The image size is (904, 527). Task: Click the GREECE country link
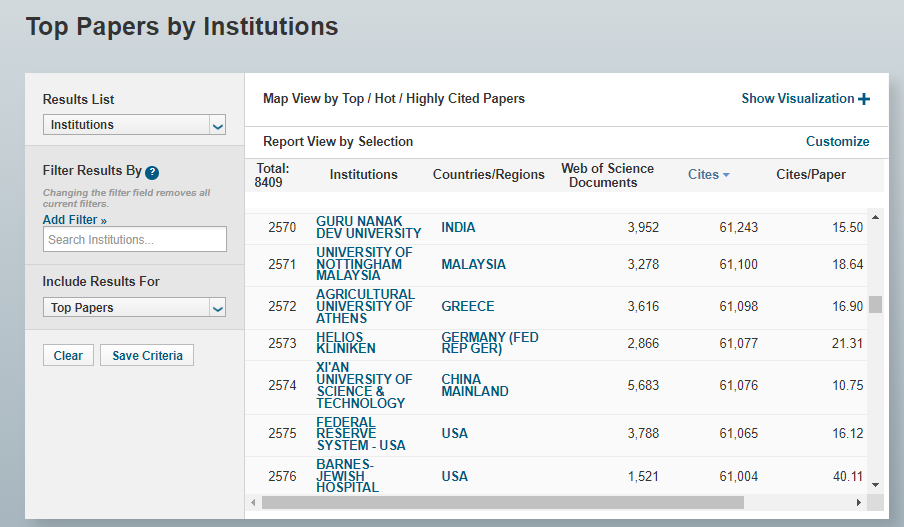point(468,306)
